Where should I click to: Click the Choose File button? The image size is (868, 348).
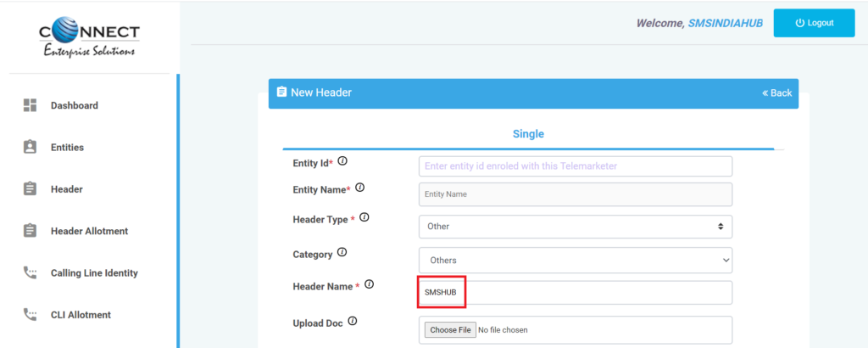click(x=450, y=329)
